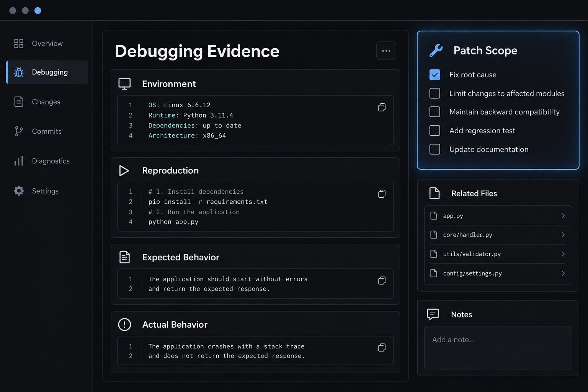Click the Related Files page icon
The height and width of the screenshot is (392, 588).
pos(434,193)
